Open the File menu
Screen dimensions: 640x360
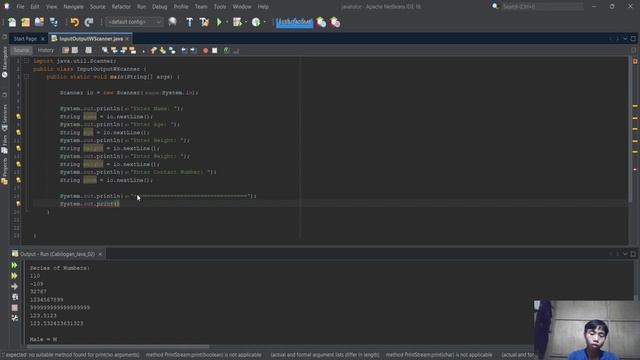[x=20, y=7]
